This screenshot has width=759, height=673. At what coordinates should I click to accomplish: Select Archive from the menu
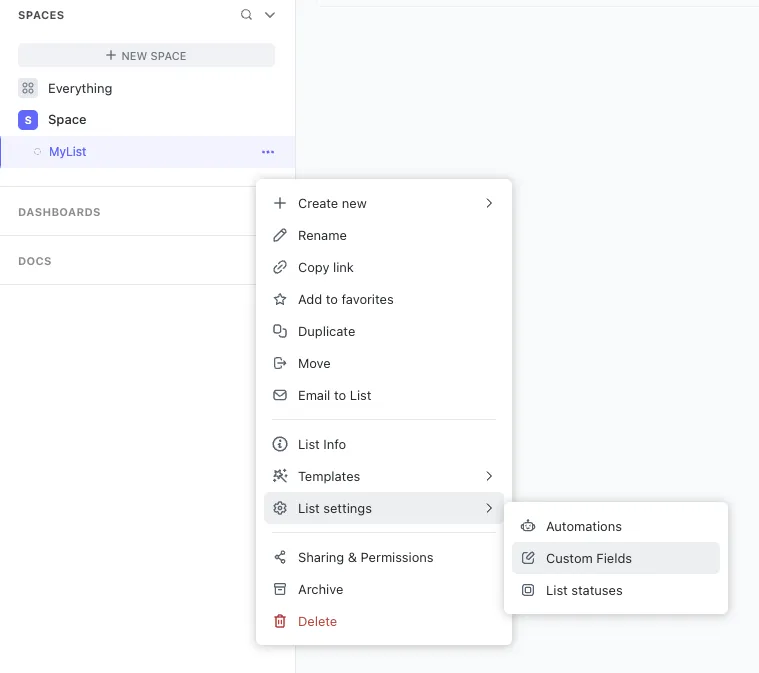click(383, 589)
